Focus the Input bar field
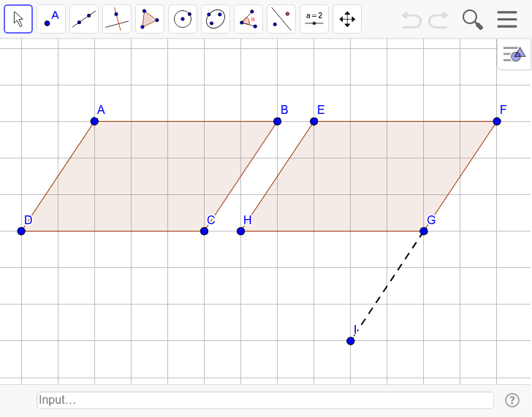This screenshot has width=532, height=417. (265, 400)
